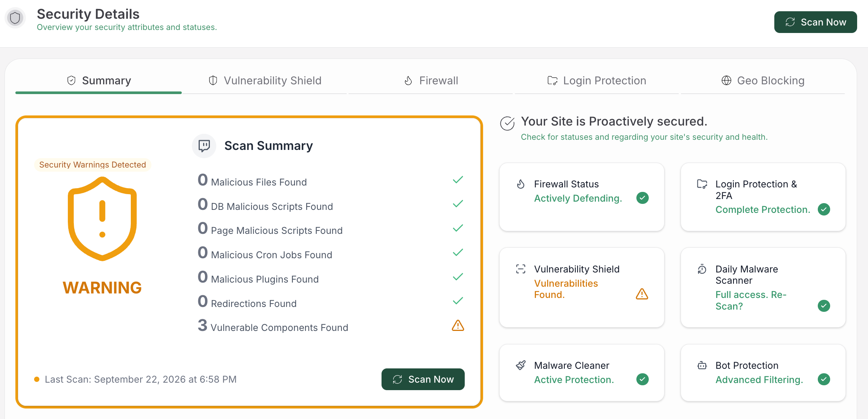Click warning triangle beside Vulnerabilities Found
The width and height of the screenshot is (868, 419).
click(x=642, y=294)
